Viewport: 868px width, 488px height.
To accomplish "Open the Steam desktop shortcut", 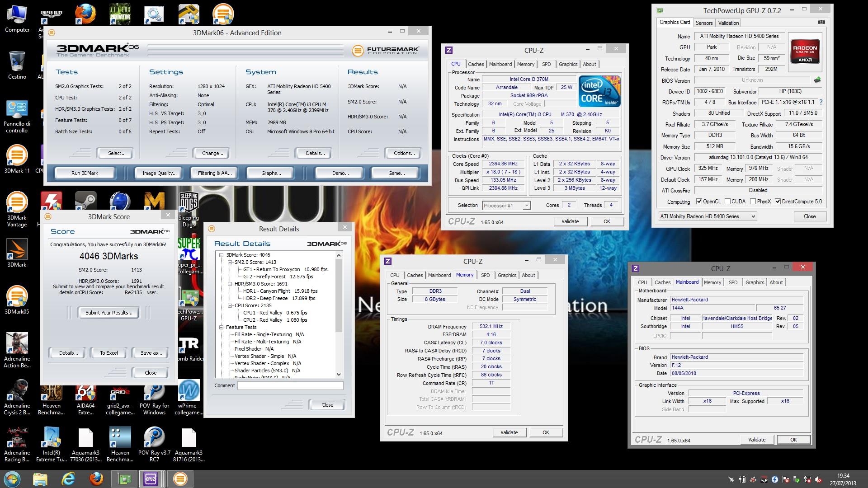I will point(85,201).
